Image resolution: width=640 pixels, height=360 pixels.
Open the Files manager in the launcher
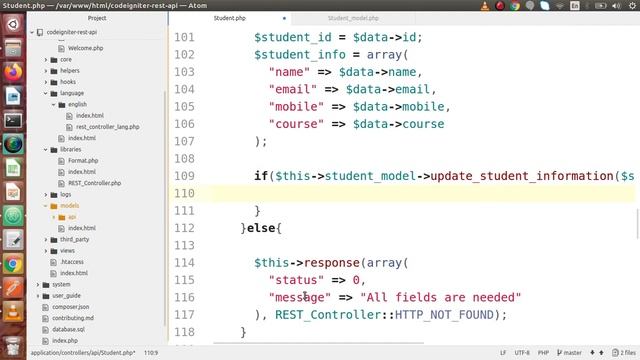13,48
